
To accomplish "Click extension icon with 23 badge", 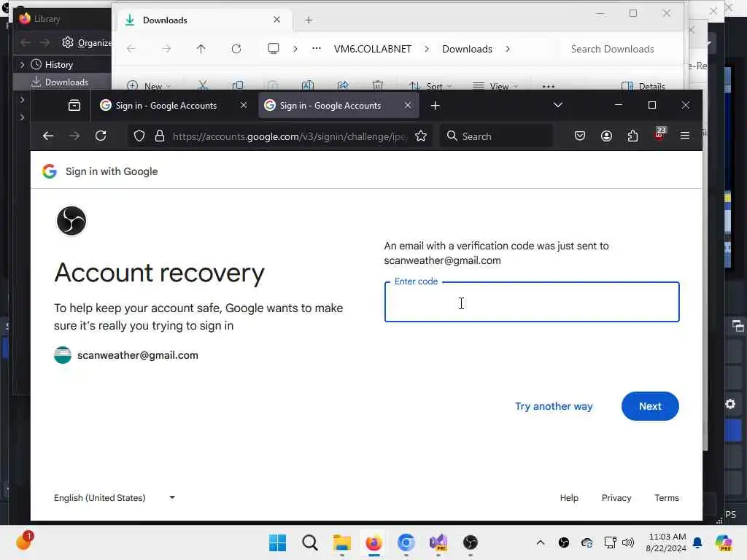I will pos(659,134).
